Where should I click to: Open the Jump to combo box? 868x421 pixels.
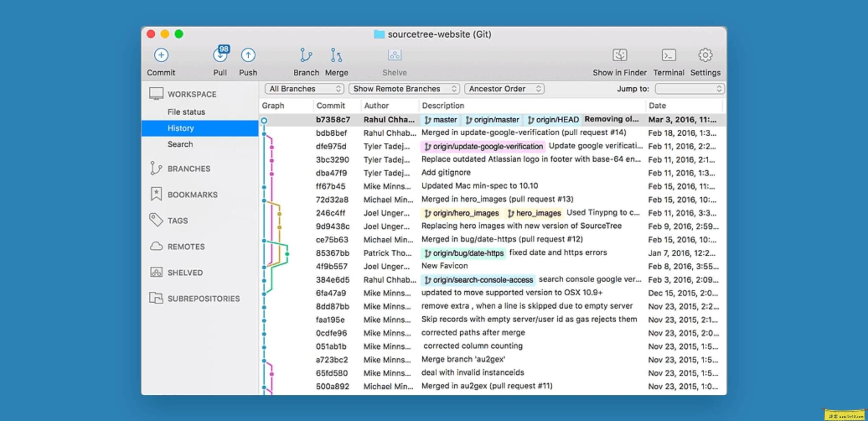point(690,89)
